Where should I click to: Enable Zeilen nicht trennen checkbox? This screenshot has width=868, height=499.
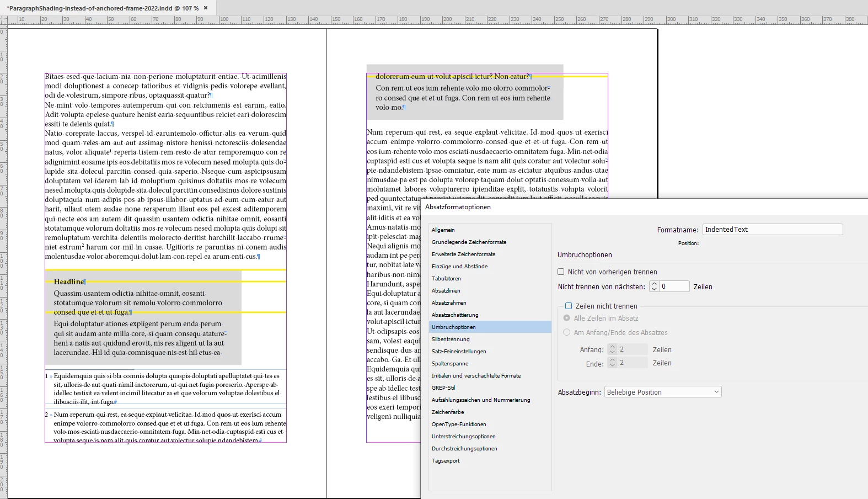(569, 306)
